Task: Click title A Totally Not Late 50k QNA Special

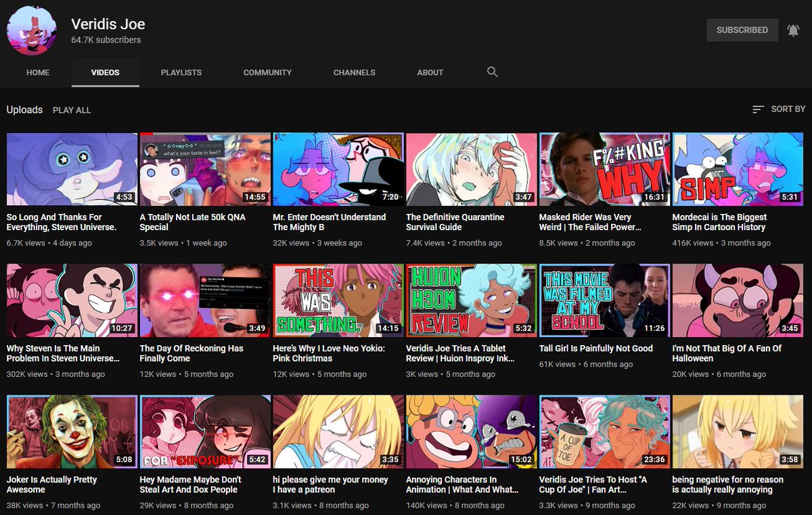Action: 193,222
